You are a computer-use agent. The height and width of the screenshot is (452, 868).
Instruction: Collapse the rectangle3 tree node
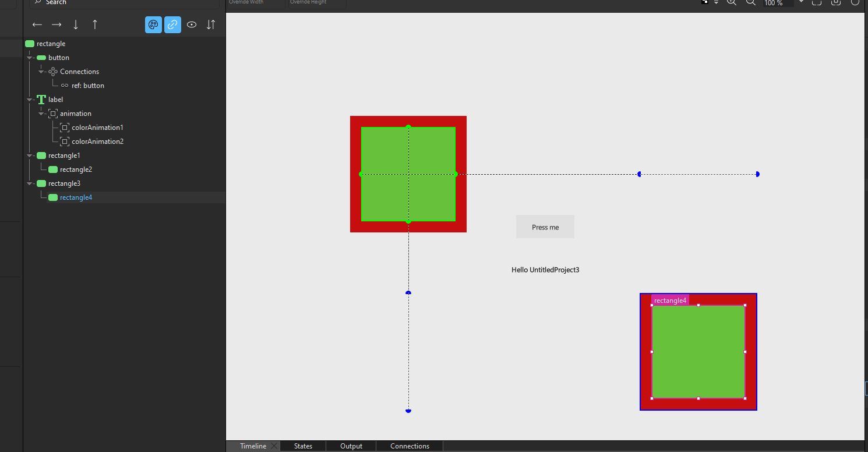[x=30, y=183]
